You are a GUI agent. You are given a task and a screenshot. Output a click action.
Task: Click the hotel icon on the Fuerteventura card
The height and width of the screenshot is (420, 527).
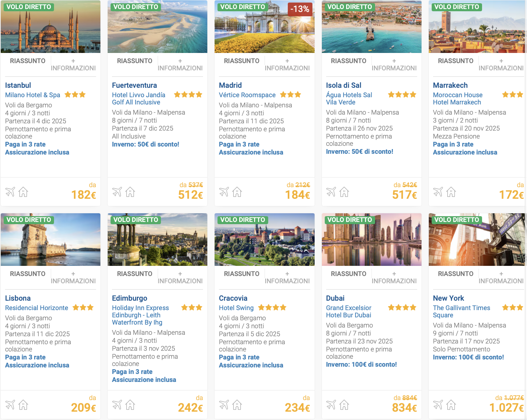point(130,192)
